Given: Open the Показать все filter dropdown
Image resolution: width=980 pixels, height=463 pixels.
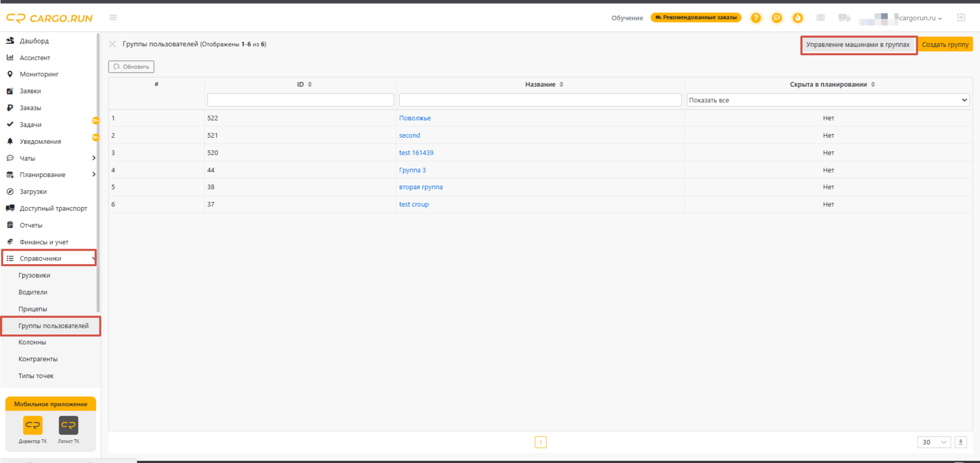Looking at the screenshot, I should point(828,100).
